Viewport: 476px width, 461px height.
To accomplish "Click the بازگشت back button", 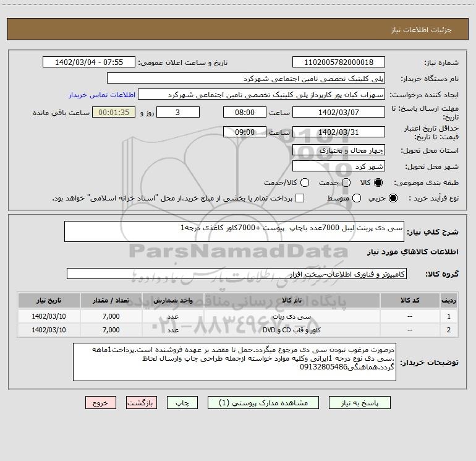I will click(x=142, y=403).
